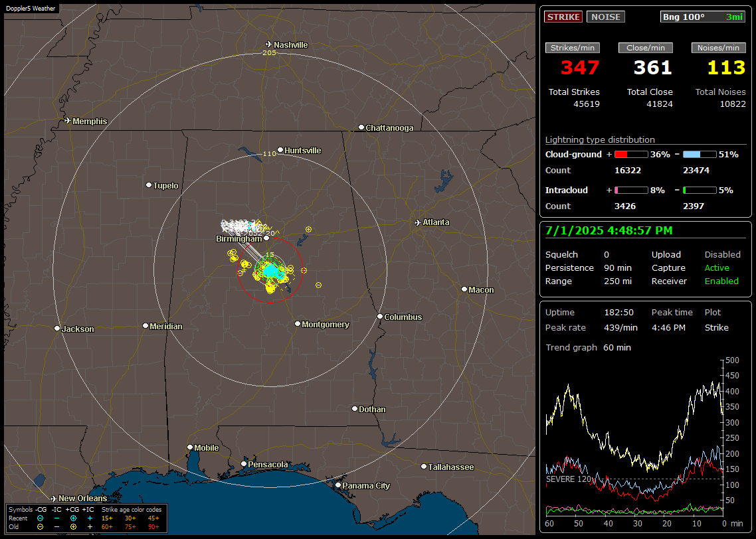Click the Uptime 182:50 value
This screenshot has width=756, height=539.
[618, 313]
